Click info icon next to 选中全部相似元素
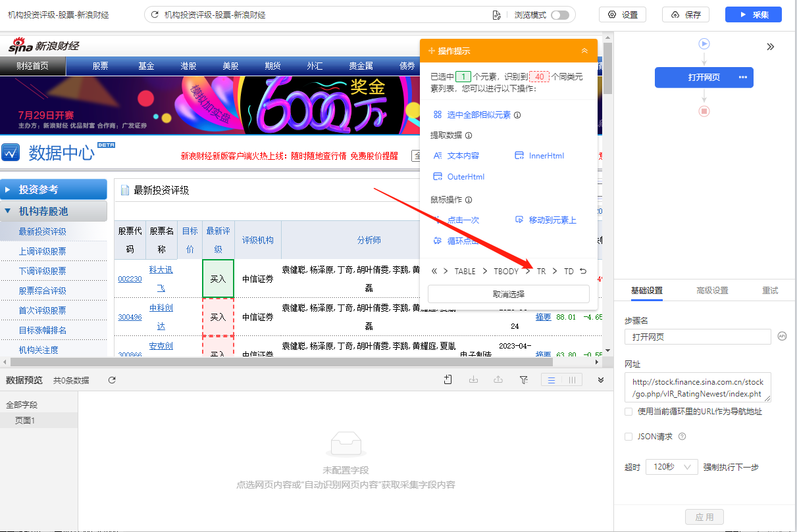 (517, 115)
